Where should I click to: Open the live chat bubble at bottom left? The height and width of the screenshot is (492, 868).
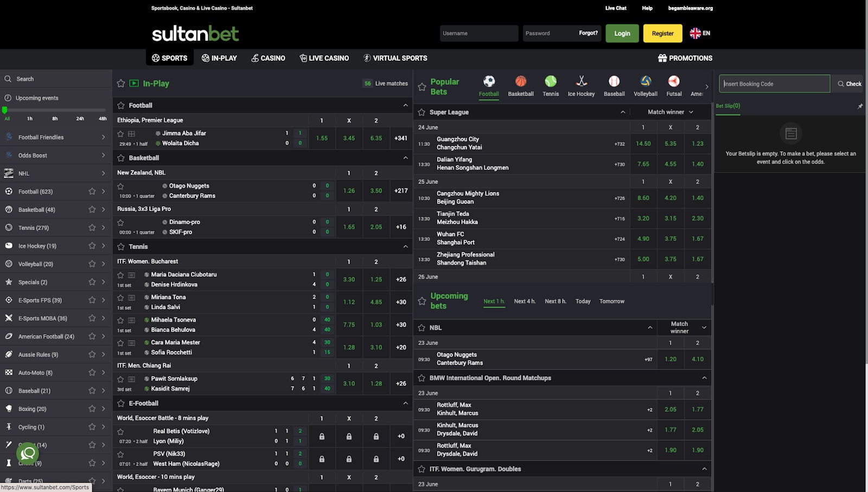27,453
